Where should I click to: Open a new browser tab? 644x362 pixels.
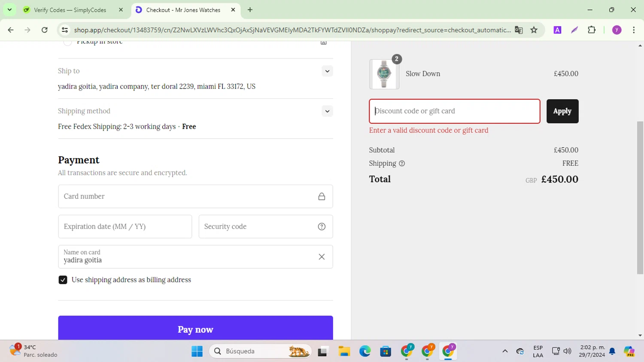250,10
